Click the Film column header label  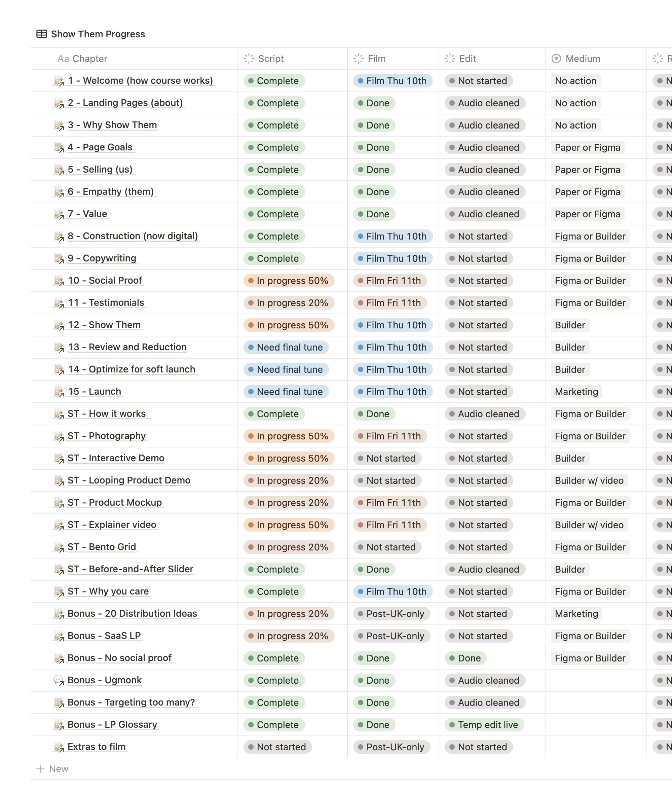tap(377, 59)
